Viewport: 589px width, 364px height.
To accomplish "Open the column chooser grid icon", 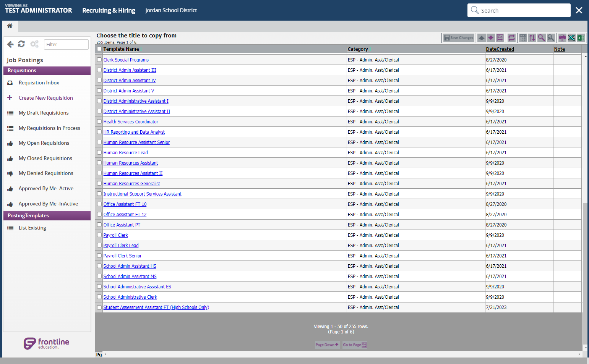I will point(523,38).
